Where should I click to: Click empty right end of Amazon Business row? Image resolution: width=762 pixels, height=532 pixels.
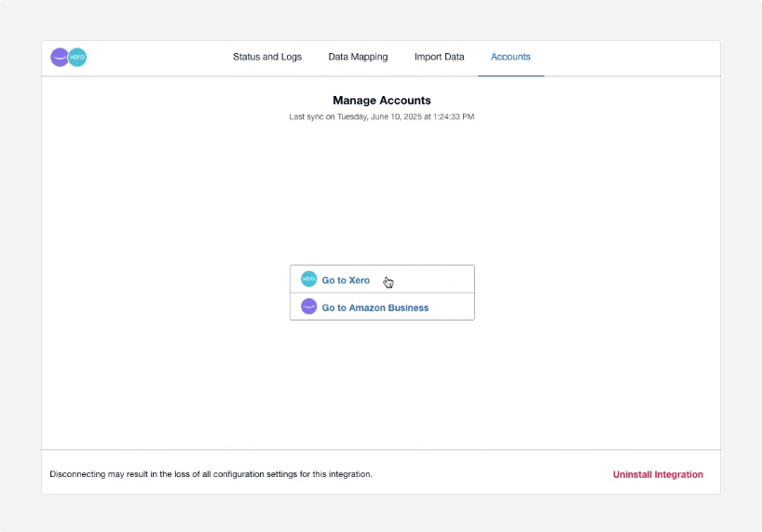pos(455,307)
